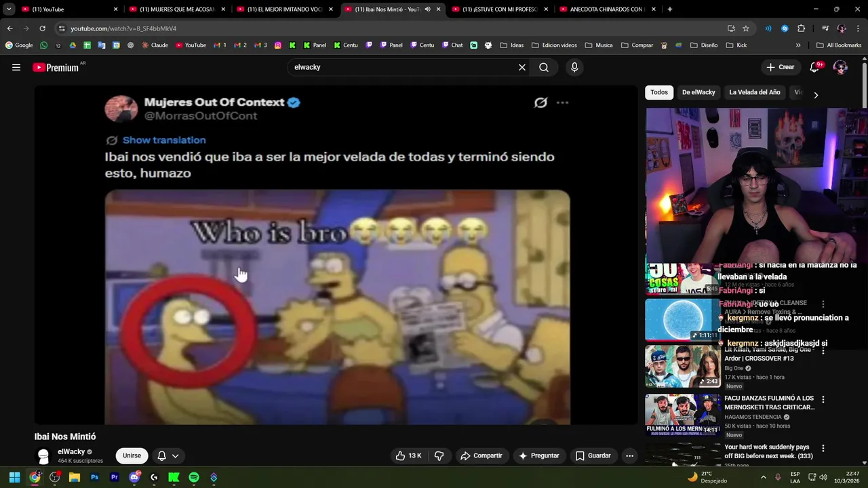Open the media controls toolbar icon
This screenshot has height=488, width=868.
(825, 28)
